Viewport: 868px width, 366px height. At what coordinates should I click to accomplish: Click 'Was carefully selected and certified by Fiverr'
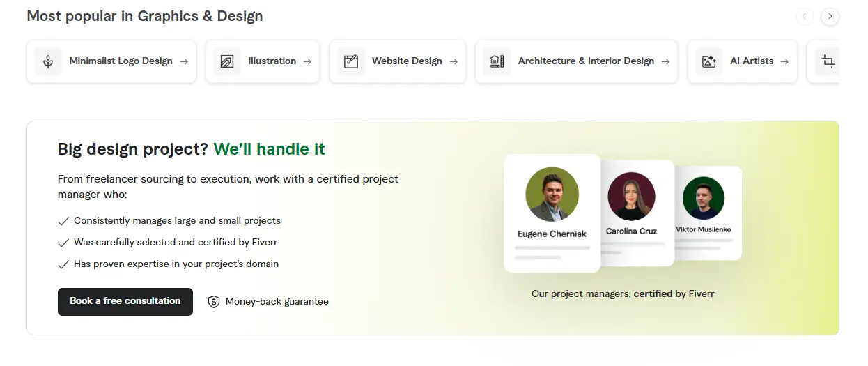[176, 242]
